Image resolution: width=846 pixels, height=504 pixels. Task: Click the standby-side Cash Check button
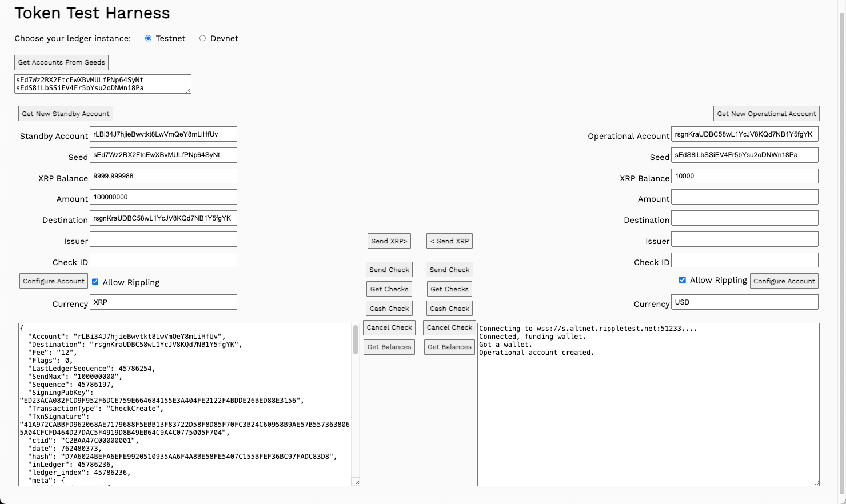pos(389,309)
